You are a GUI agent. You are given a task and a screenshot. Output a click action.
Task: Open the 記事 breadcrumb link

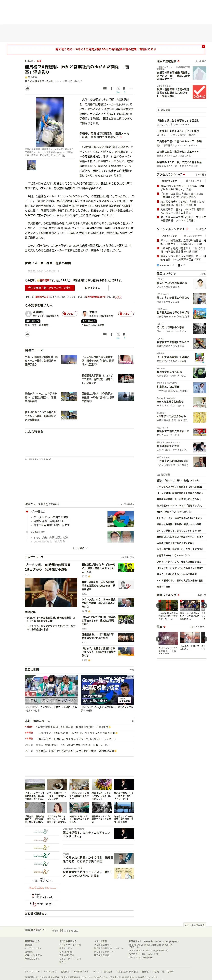pos(39,61)
